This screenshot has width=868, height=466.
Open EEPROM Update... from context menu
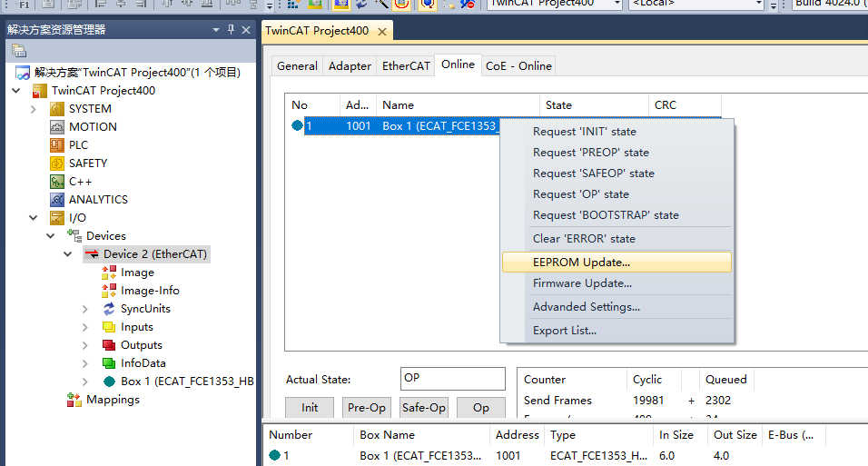[616, 263]
